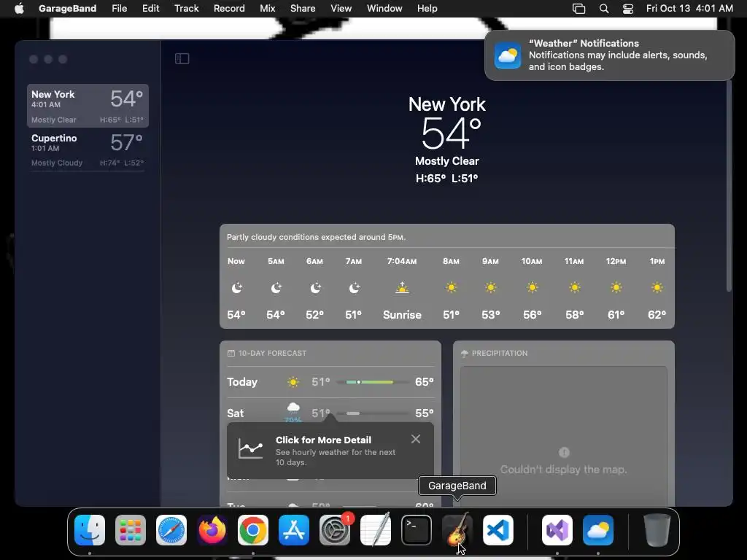Click the Click for More Detail popup

(x=330, y=450)
